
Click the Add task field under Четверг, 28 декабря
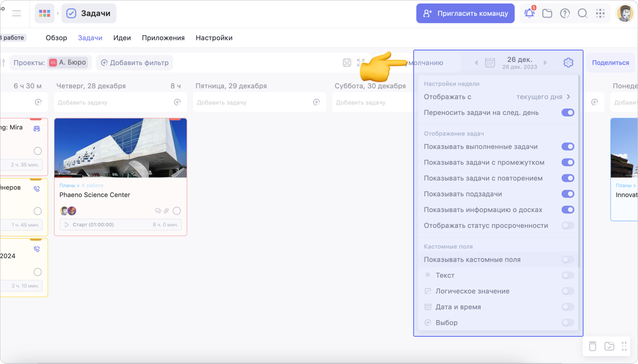pos(120,102)
